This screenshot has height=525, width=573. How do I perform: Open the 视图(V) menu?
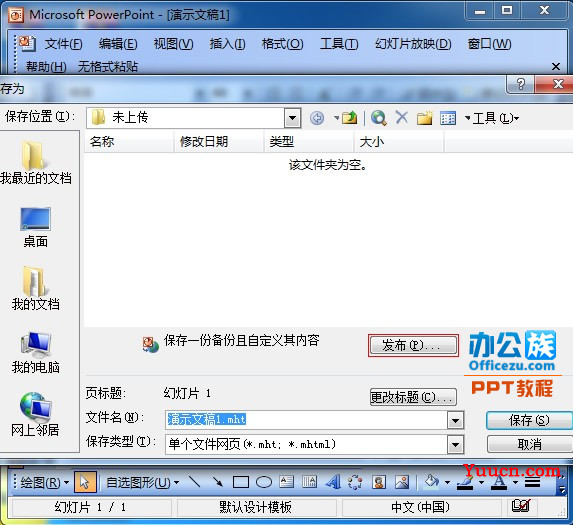[174, 44]
